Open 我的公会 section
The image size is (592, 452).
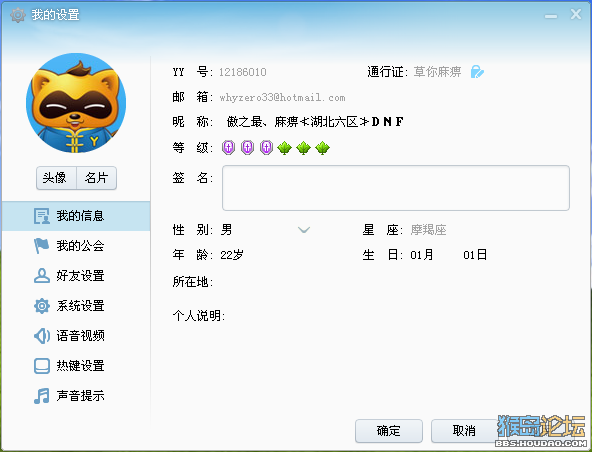point(76,246)
